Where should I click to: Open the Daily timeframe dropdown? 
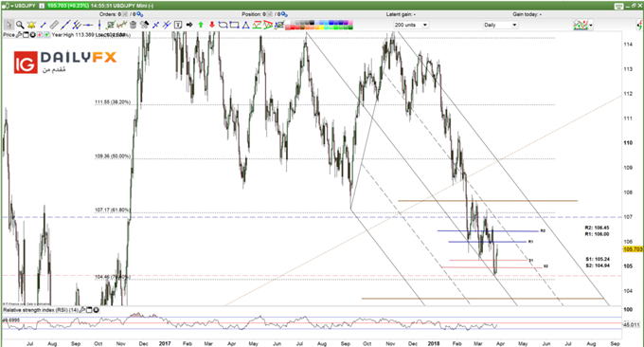(500, 25)
